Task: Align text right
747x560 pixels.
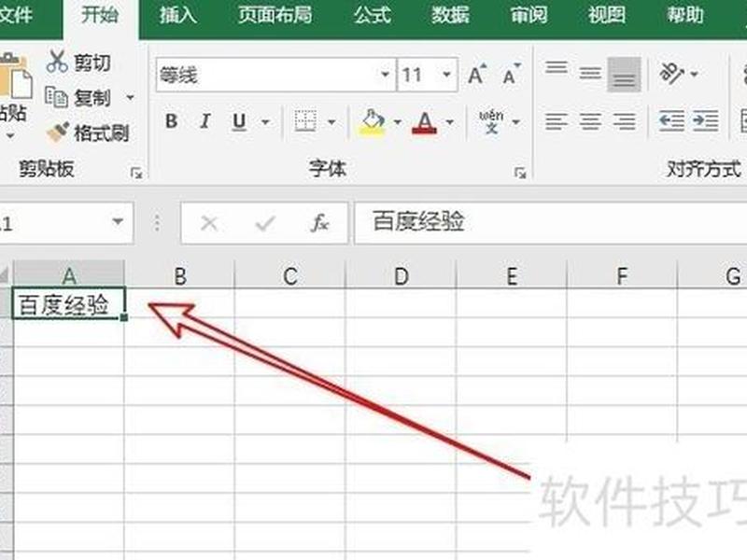Action: coord(624,121)
